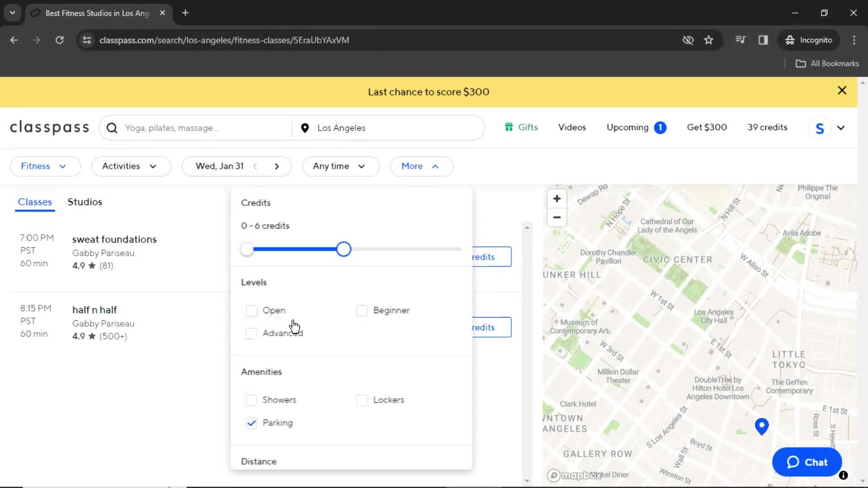Click the results list scrollbar down arrow
Screen dimensions: 868x488
(527, 481)
